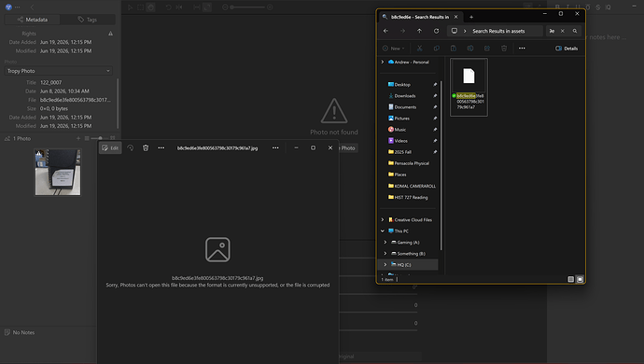
Task: Click the zoom-in plus icon in Tropy
Action: pos(270,7)
